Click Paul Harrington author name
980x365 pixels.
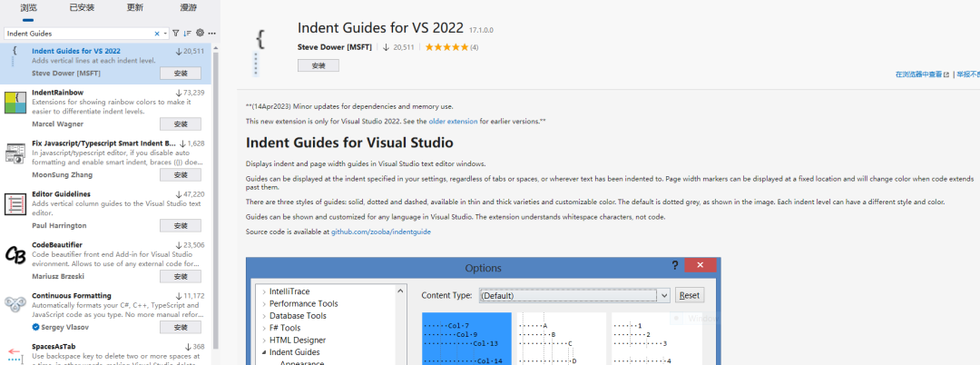[59, 225]
